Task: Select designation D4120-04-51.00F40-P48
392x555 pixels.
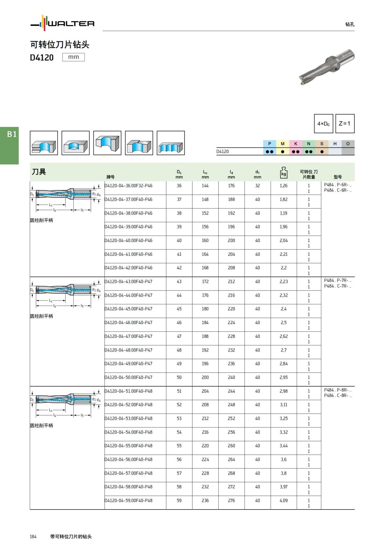Action: coord(128,391)
